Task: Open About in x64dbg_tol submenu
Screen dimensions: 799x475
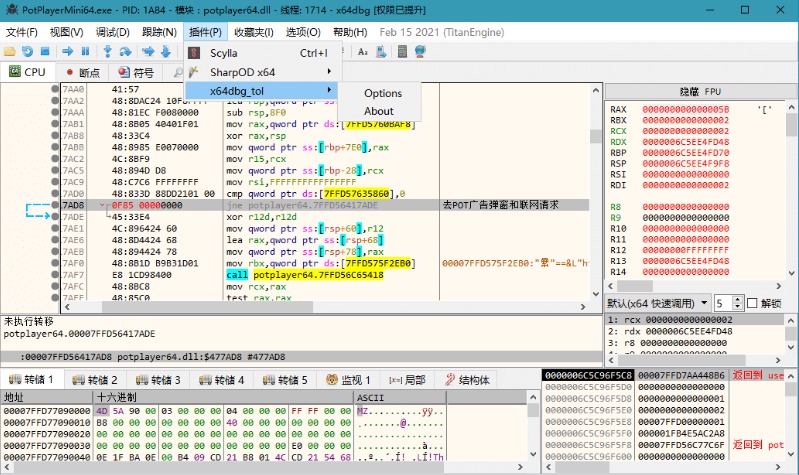Action: coord(379,111)
